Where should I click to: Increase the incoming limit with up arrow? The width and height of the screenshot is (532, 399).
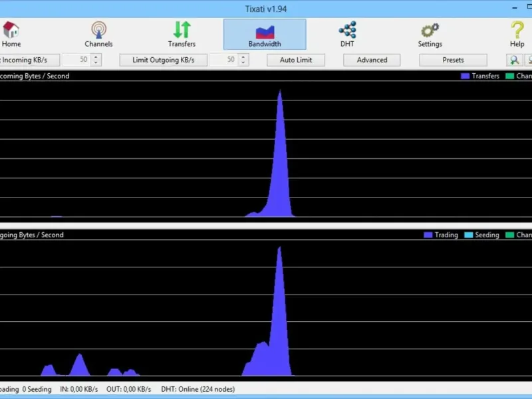pos(96,57)
